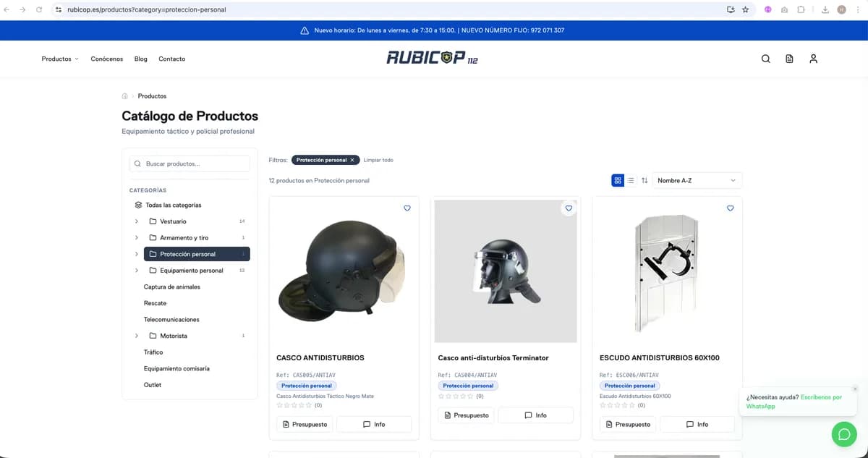Select the Equipamiento personal category

point(191,271)
